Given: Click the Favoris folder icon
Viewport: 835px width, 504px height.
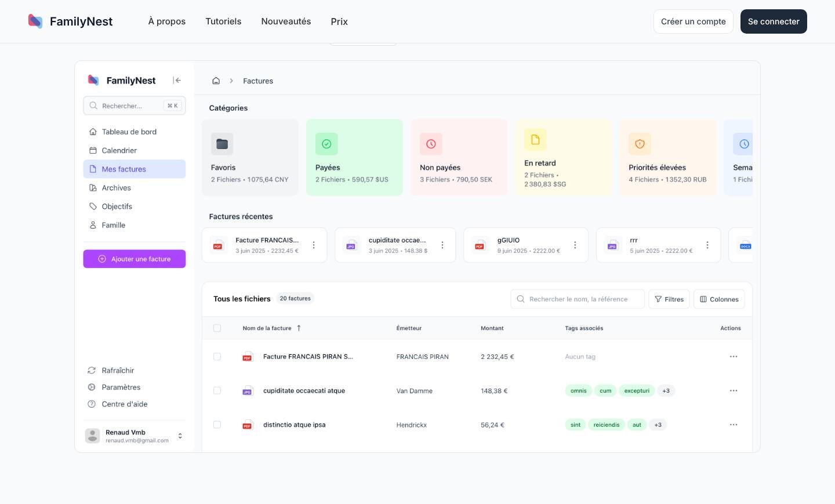Looking at the screenshot, I should click(222, 144).
